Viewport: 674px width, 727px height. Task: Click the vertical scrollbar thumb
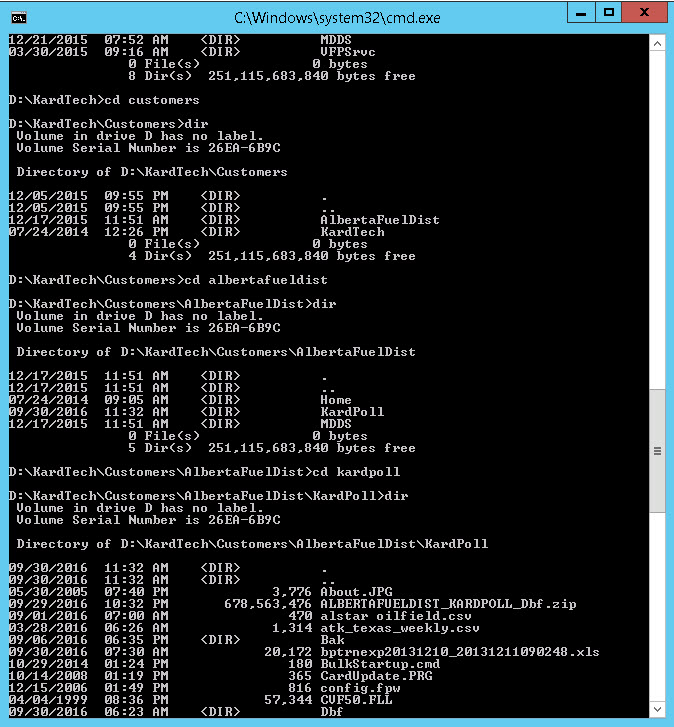657,451
